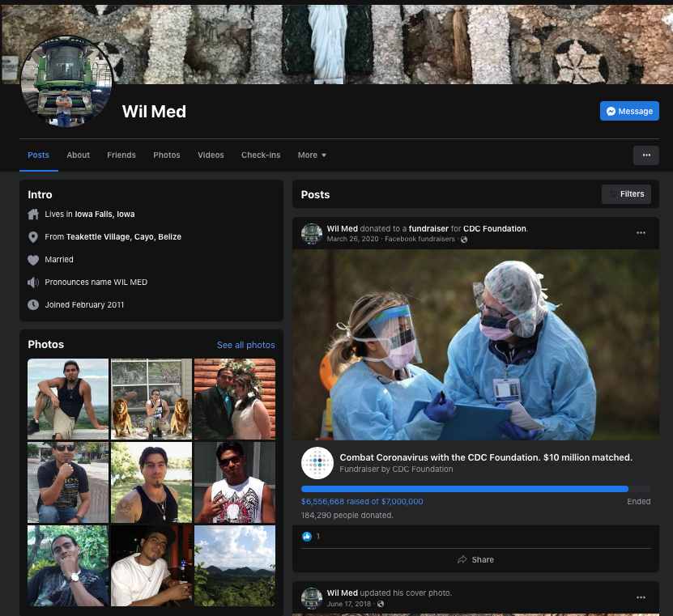Open photo of man in black tank by lake
This screenshot has height=616, width=673.
151,482
